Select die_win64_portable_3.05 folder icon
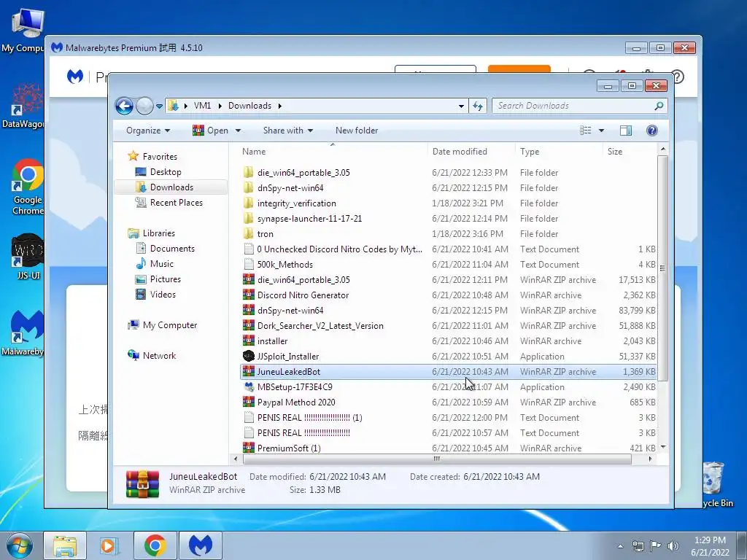The width and height of the screenshot is (747, 560). pyautogui.click(x=248, y=172)
